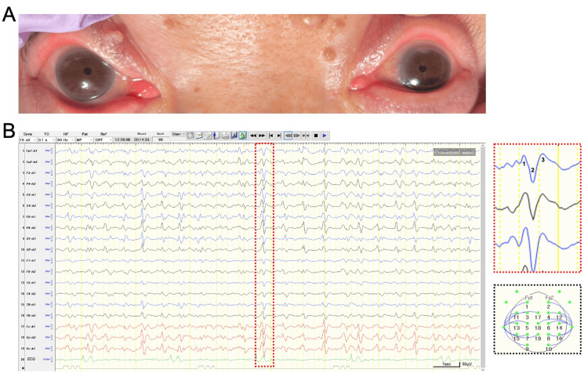Screen dimensions: 588x373
Task: Click the fast rewind button
Action: point(253,136)
